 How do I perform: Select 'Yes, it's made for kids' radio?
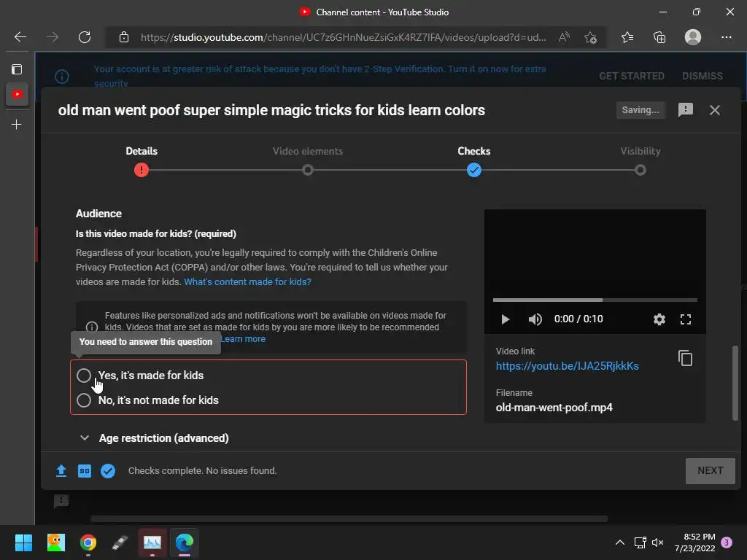coord(84,376)
